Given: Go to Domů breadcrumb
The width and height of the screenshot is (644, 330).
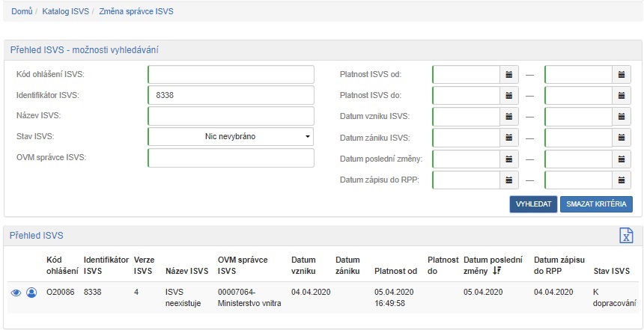Looking at the screenshot, I should [x=22, y=12].
